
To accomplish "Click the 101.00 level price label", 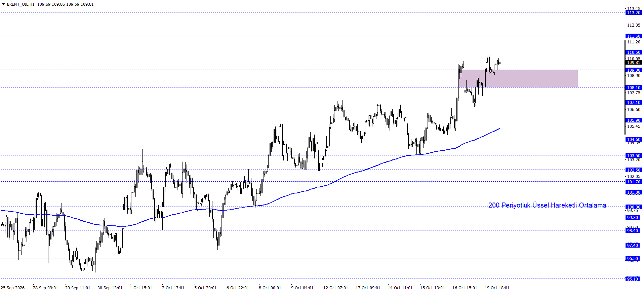I will point(634,192).
